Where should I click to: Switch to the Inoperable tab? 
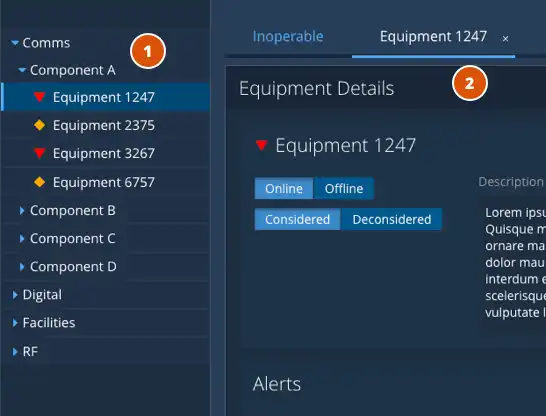point(288,36)
